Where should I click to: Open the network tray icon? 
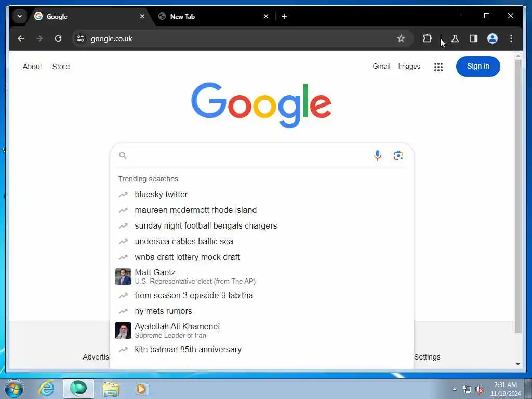[467, 390]
